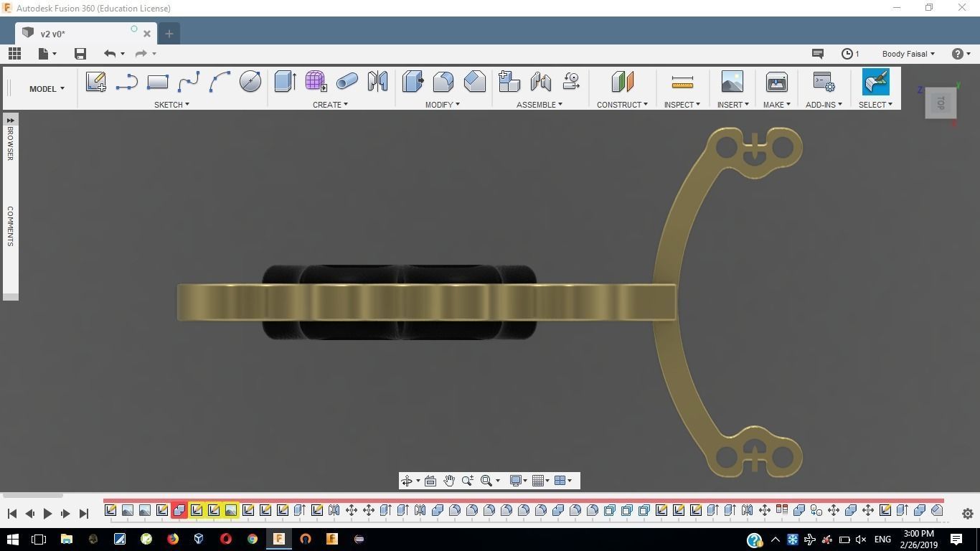The width and height of the screenshot is (980, 551).
Task: Choose the 3-Point Arc sketch tool
Action: pos(220,82)
